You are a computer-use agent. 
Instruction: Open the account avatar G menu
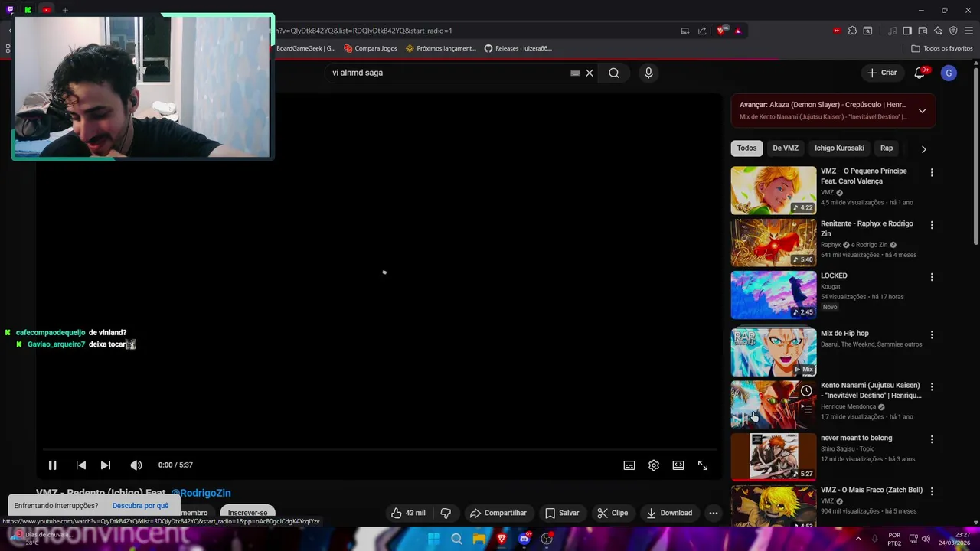coord(949,73)
